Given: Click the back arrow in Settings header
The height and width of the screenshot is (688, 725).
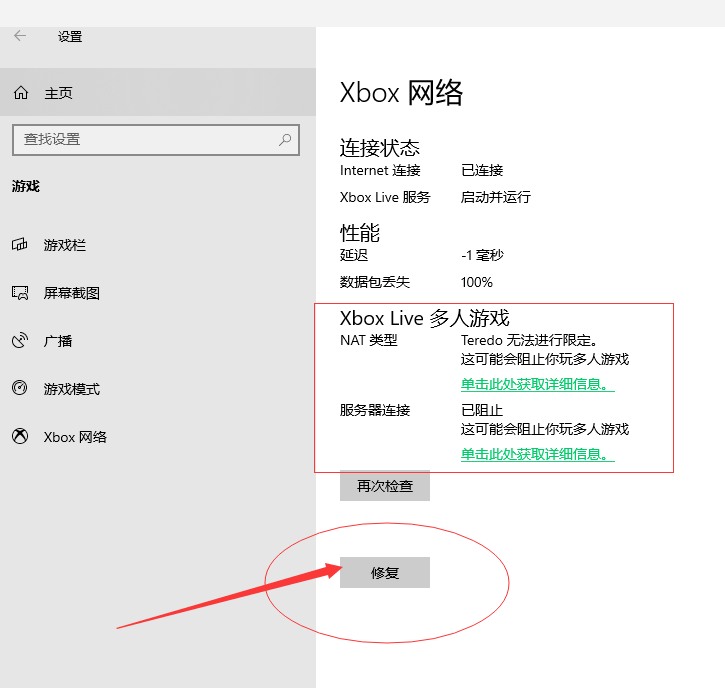Looking at the screenshot, I should (x=20, y=36).
